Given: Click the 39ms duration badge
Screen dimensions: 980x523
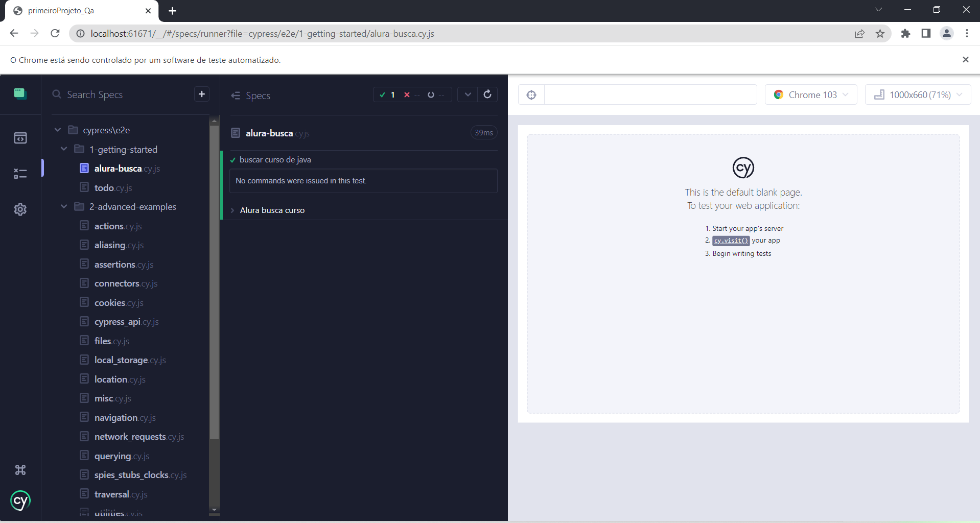Looking at the screenshot, I should click(x=484, y=133).
